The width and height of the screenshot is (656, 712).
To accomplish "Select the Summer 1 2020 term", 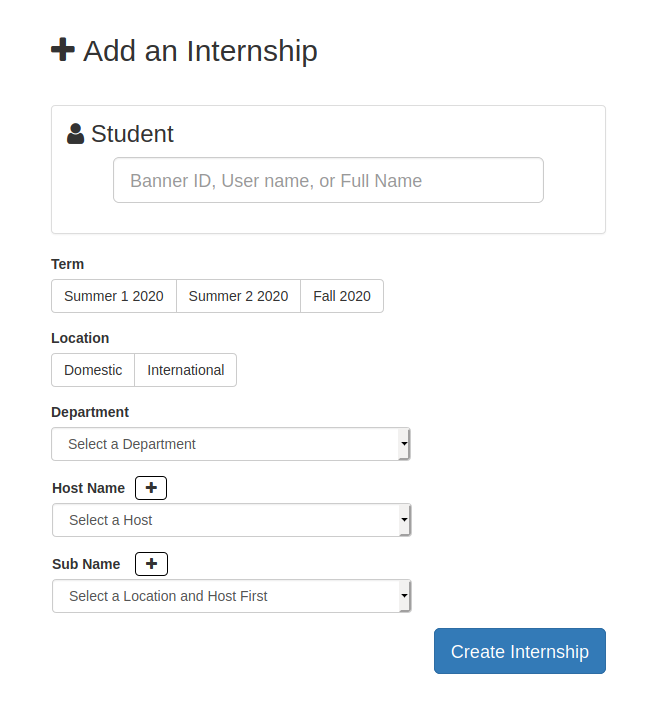I will coord(113,296).
